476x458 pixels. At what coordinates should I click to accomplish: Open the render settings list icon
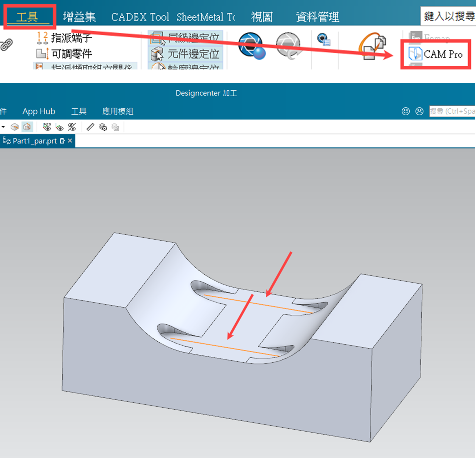tap(324, 40)
